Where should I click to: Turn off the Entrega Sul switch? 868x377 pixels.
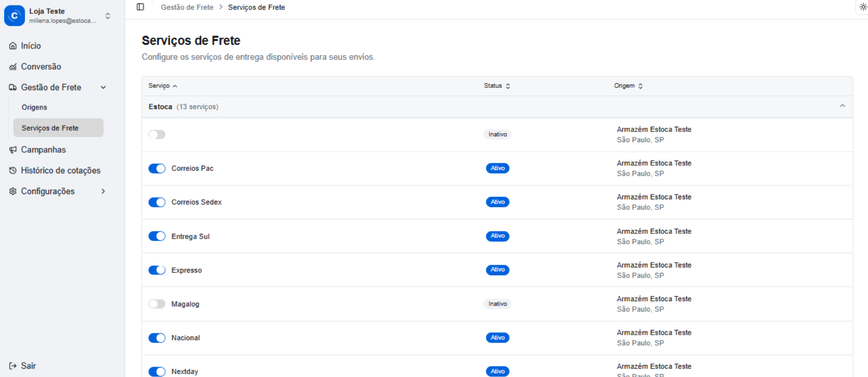pos(157,236)
